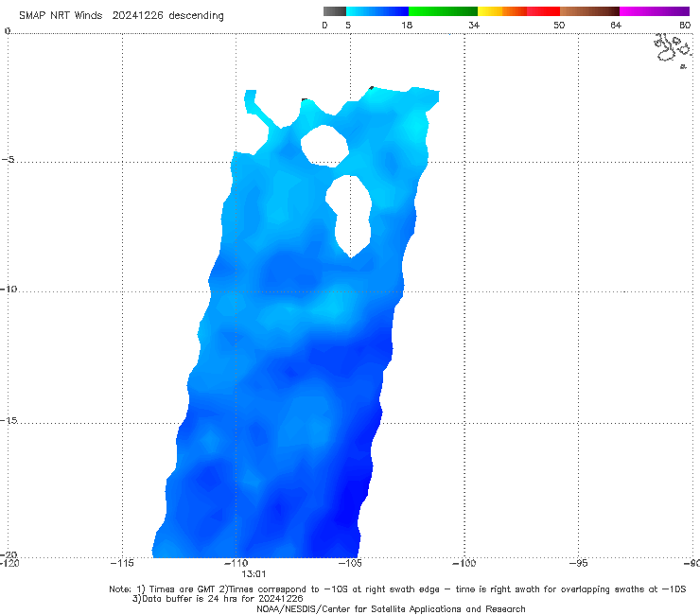
Task: Click the red segment of the color bar
Action: [543, 11]
